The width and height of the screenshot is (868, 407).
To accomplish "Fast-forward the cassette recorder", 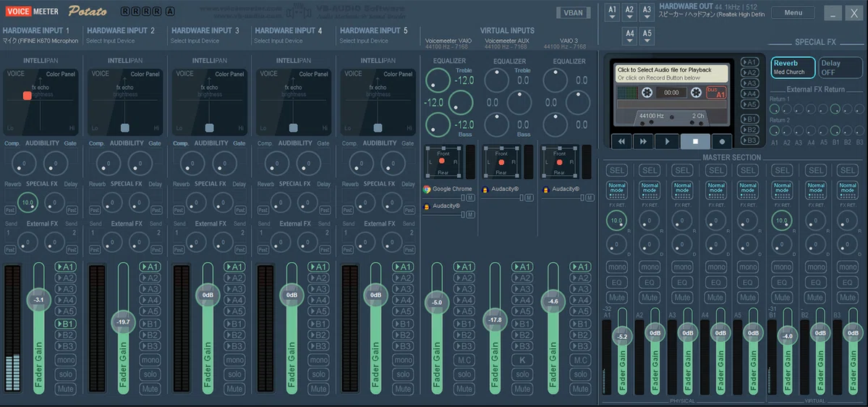I will (x=643, y=141).
